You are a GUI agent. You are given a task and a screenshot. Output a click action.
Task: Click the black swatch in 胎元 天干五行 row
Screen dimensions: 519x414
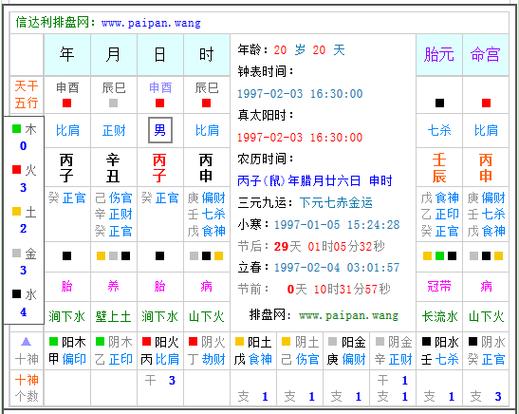point(439,103)
